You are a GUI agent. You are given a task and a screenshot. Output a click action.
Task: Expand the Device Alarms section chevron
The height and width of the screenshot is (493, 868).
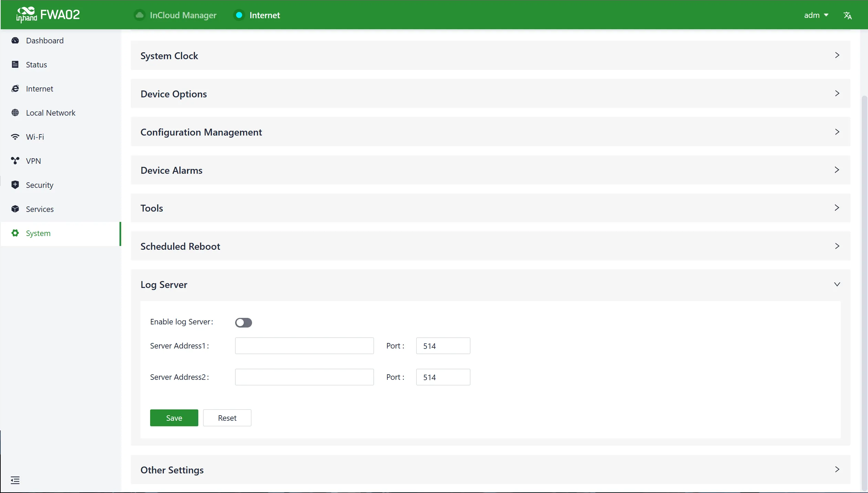pos(837,170)
